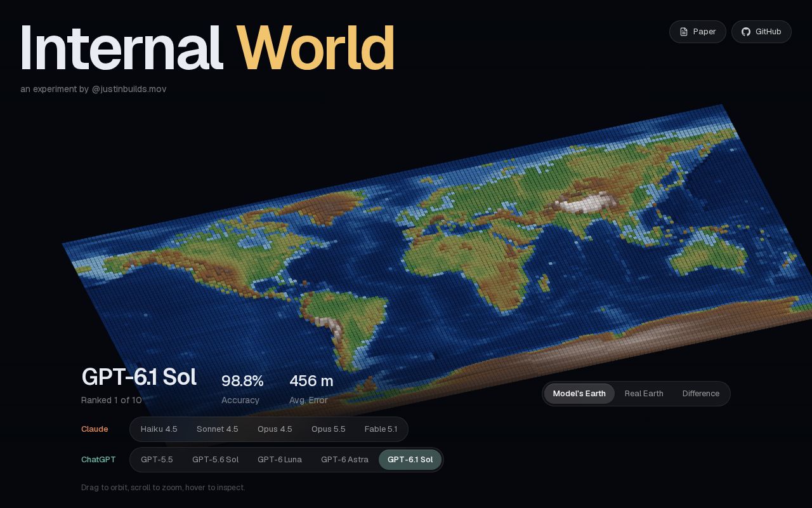Choose the Opus 5.5 model
812x508 pixels.
click(329, 429)
